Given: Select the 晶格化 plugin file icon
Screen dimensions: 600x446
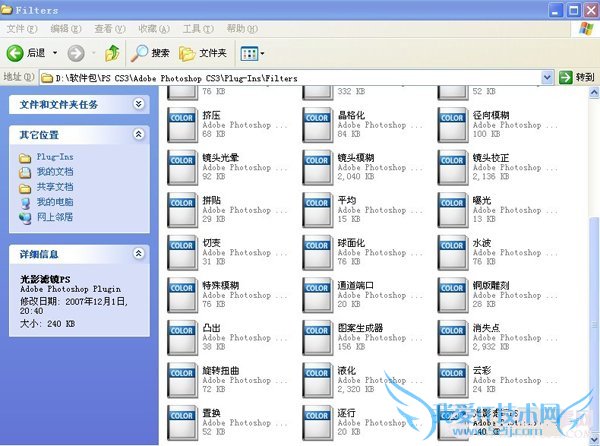Looking at the screenshot, I should (x=317, y=125).
